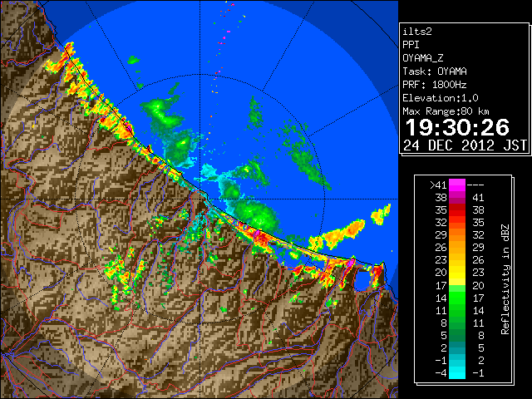
Task: Select the PPI scan type label
Action: 411,45
